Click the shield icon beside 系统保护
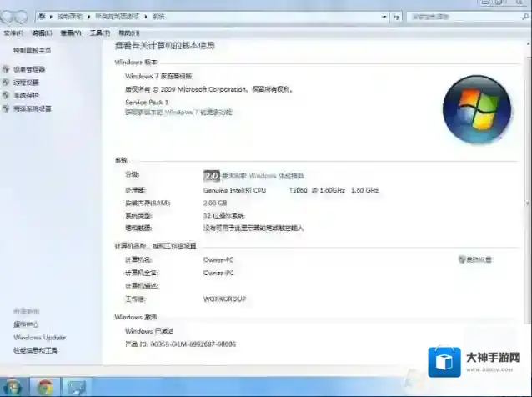Viewport: 532px width, 397px height. 6,95
